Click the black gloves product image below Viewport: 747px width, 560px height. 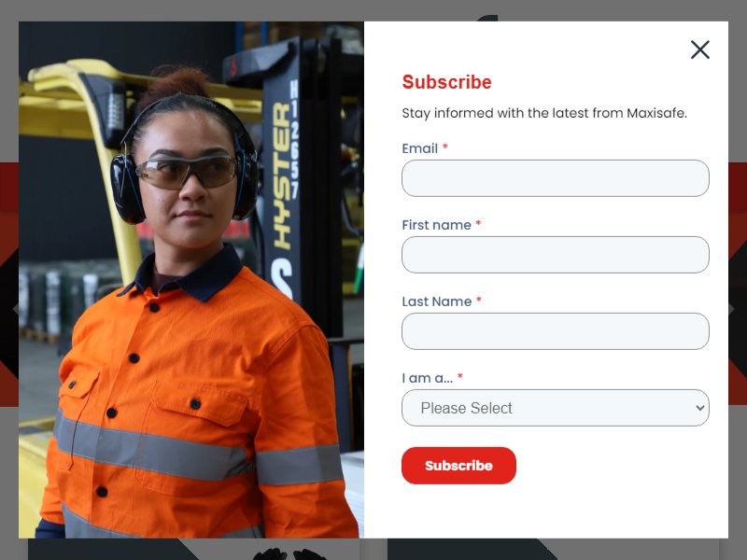click(x=289, y=553)
